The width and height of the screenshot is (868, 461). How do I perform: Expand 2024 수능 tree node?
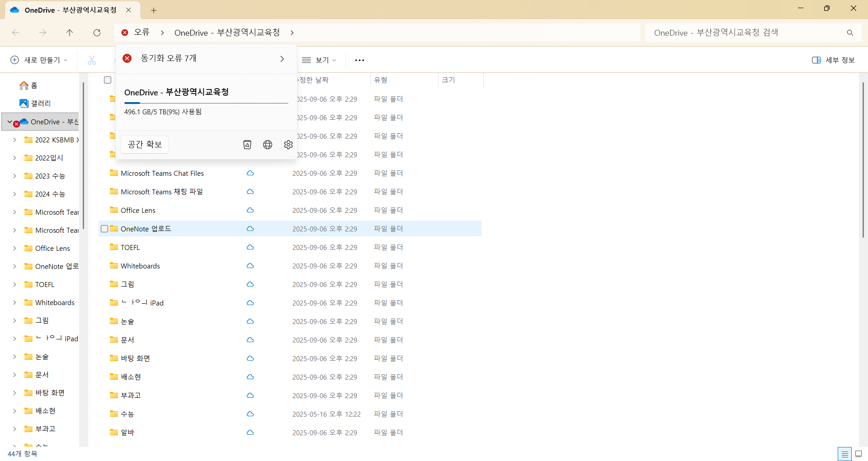14,194
